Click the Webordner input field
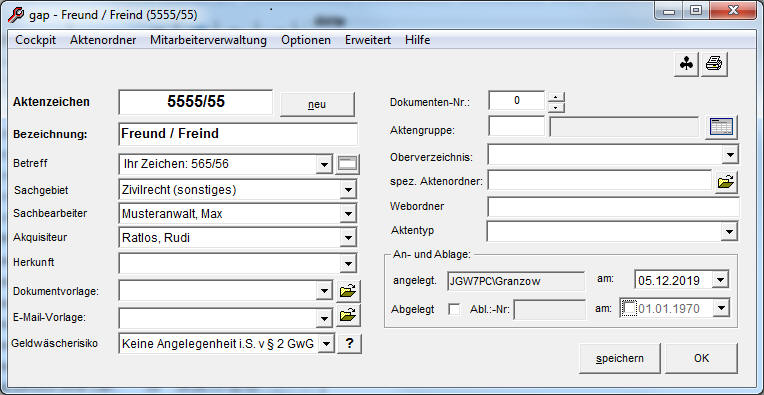This screenshot has height=395, width=764. coord(613,207)
